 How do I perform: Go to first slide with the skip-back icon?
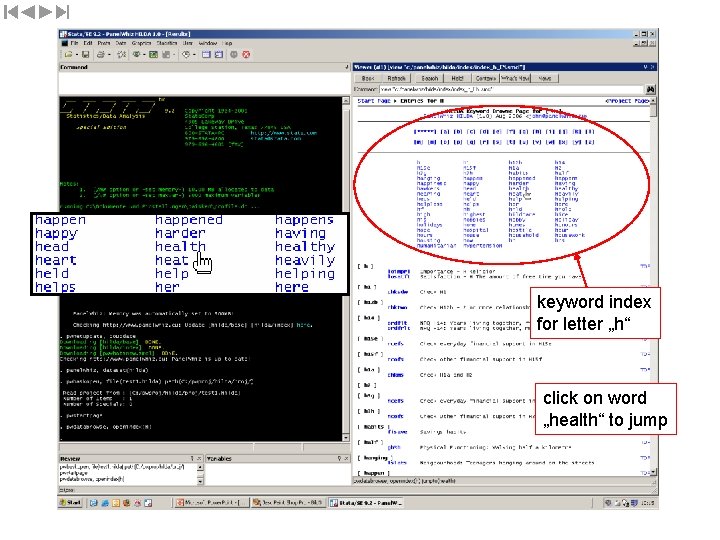11,12
